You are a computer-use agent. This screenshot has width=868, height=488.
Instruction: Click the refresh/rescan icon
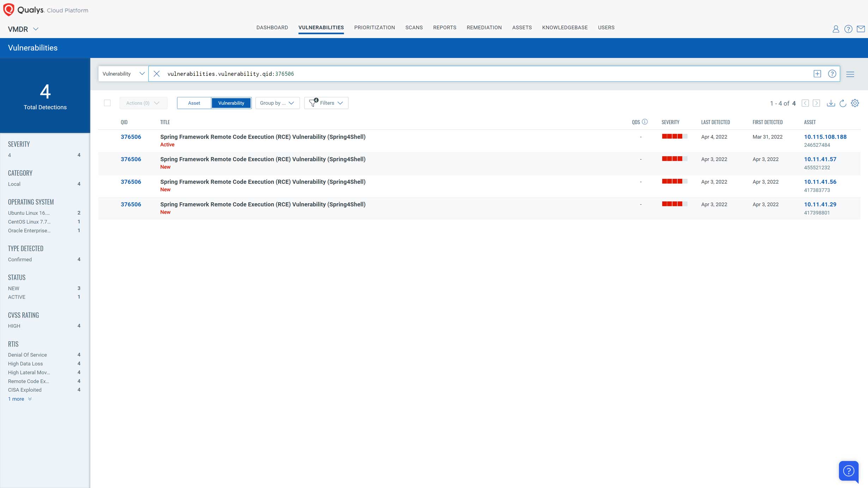point(843,103)
